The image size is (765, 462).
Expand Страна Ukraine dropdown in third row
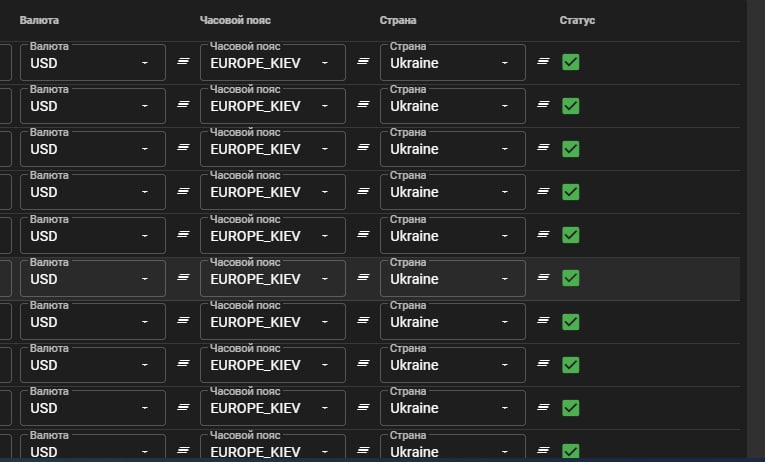[453, 148]
